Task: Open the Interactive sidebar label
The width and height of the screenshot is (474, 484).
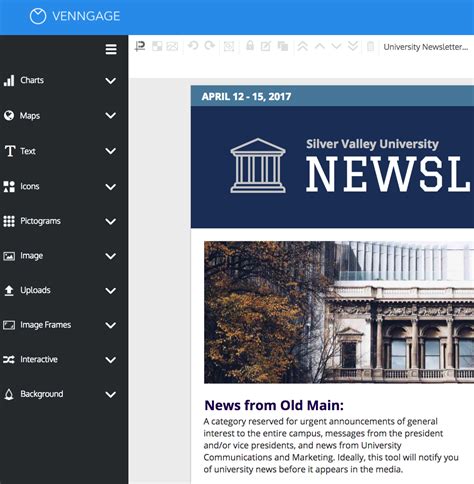Action: pyautogui.click(x=39, y=359)
